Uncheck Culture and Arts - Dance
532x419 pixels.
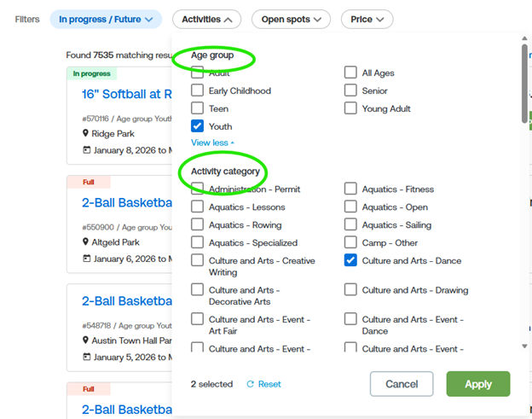point(350,260)
